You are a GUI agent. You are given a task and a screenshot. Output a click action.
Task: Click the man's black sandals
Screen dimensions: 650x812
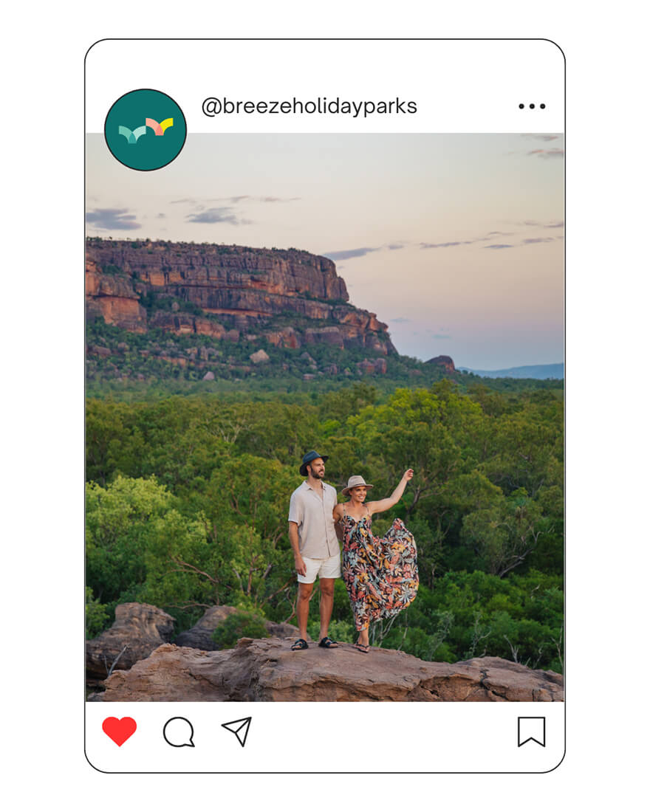314,644
